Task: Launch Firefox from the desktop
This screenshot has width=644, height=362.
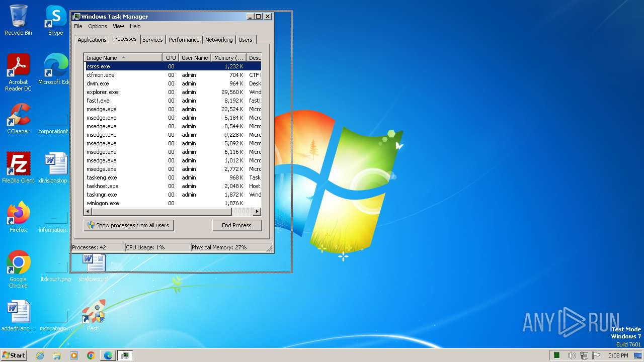Action: (x=18, y=217)
